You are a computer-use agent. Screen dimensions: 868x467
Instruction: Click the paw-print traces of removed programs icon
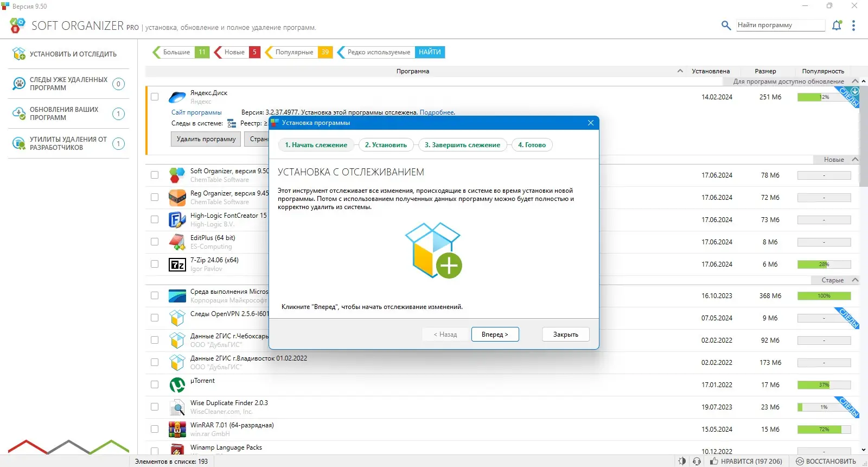(x=19, y=84)
